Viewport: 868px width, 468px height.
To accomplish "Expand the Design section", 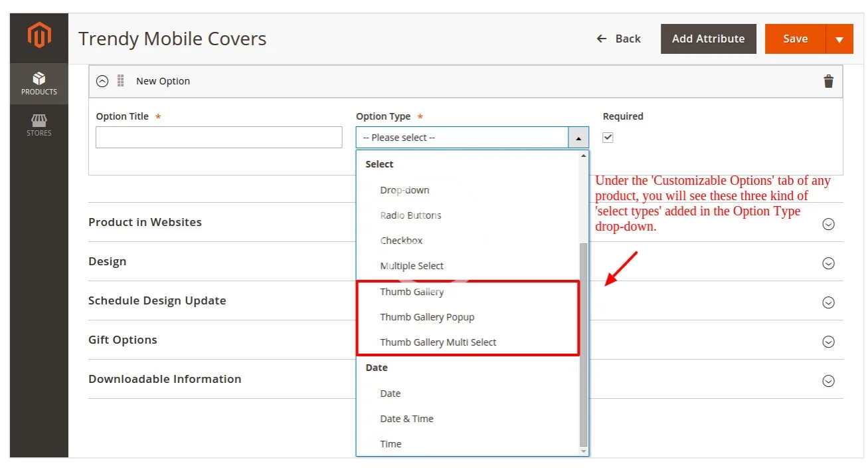I will point(828,263).
